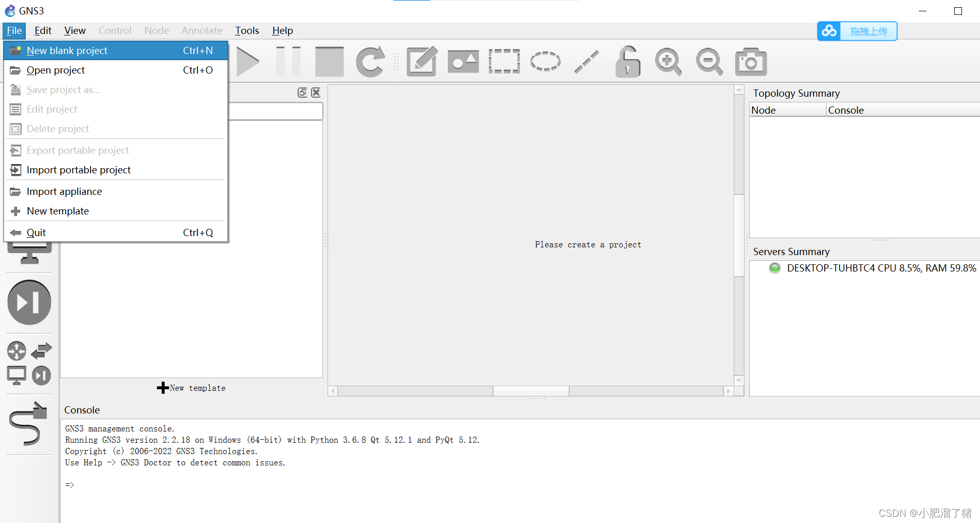
Task: Choose Open project menu entry
Action: coord(116,70)
